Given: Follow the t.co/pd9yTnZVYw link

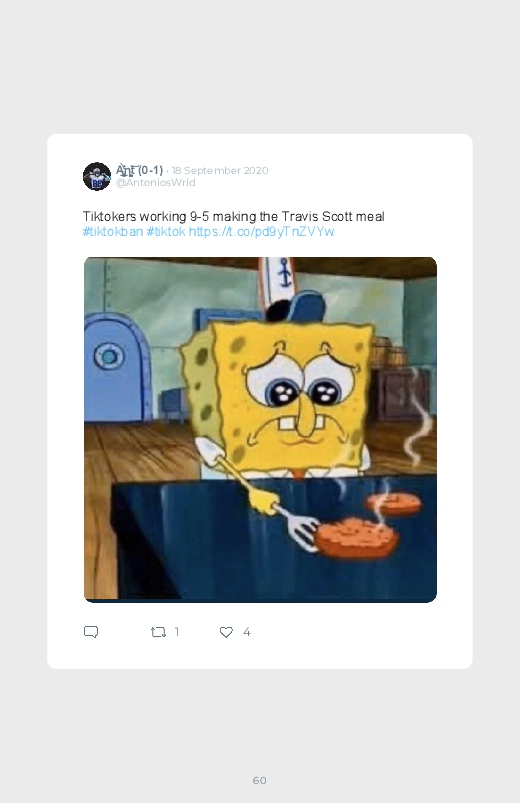Looking at the screenshot, I should pos(261,231).
